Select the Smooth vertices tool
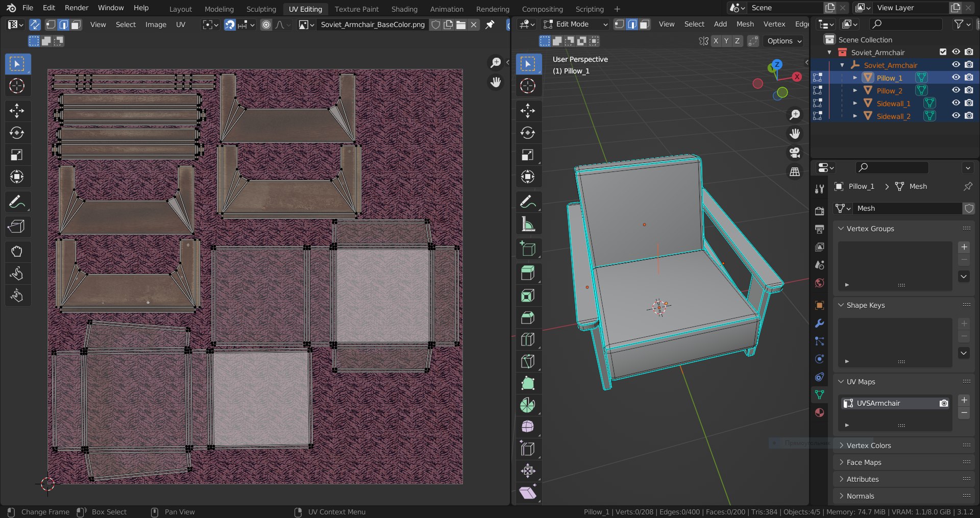The image size is (980, 518). coord(528,427)
